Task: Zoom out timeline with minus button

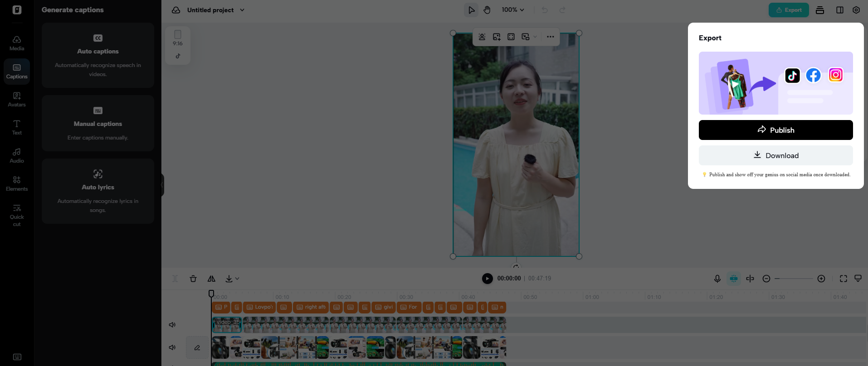Action: pyautogui.click(x=766, y=279)
